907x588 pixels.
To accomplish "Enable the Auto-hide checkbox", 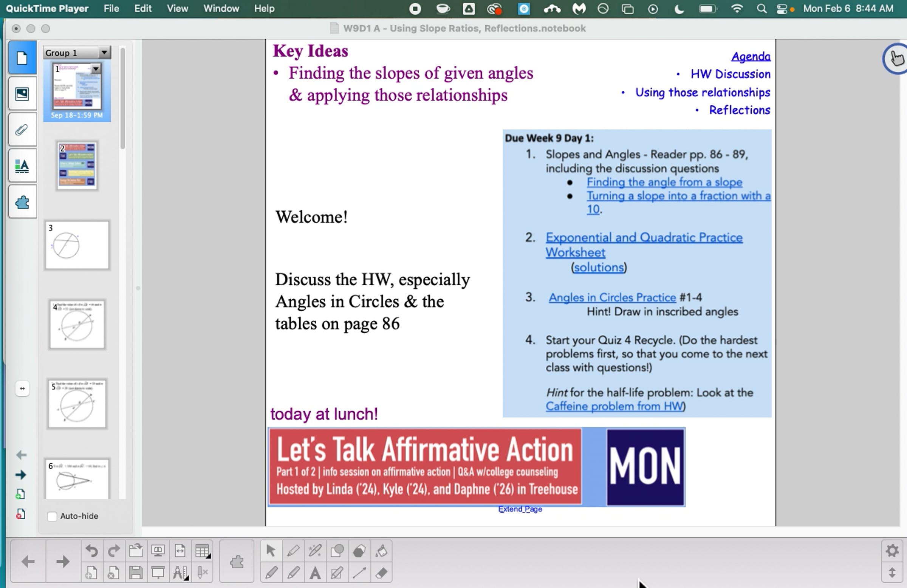I will [x=52, y=516].
